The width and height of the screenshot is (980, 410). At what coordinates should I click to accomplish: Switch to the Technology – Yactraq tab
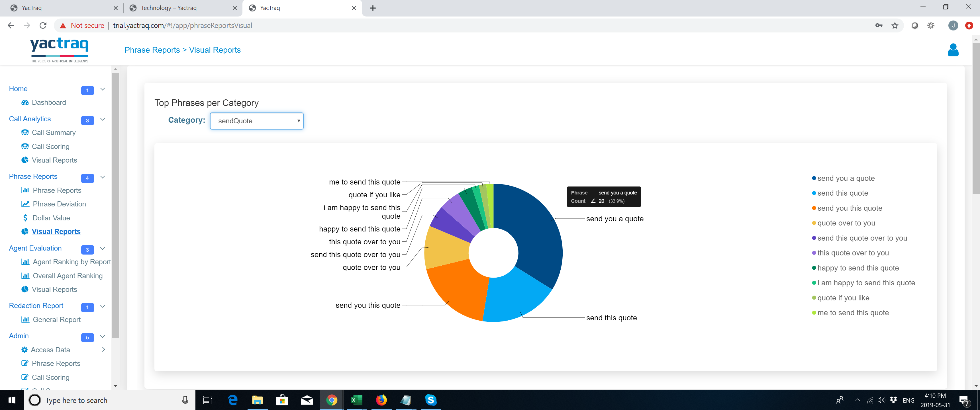(x=169, y=8)
